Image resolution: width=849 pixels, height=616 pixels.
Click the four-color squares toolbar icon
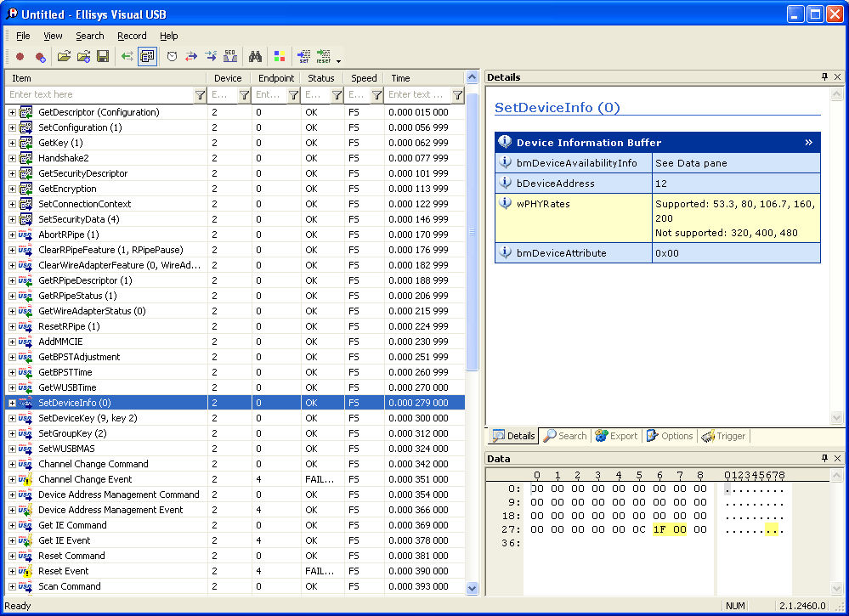[x=279, y=57]
